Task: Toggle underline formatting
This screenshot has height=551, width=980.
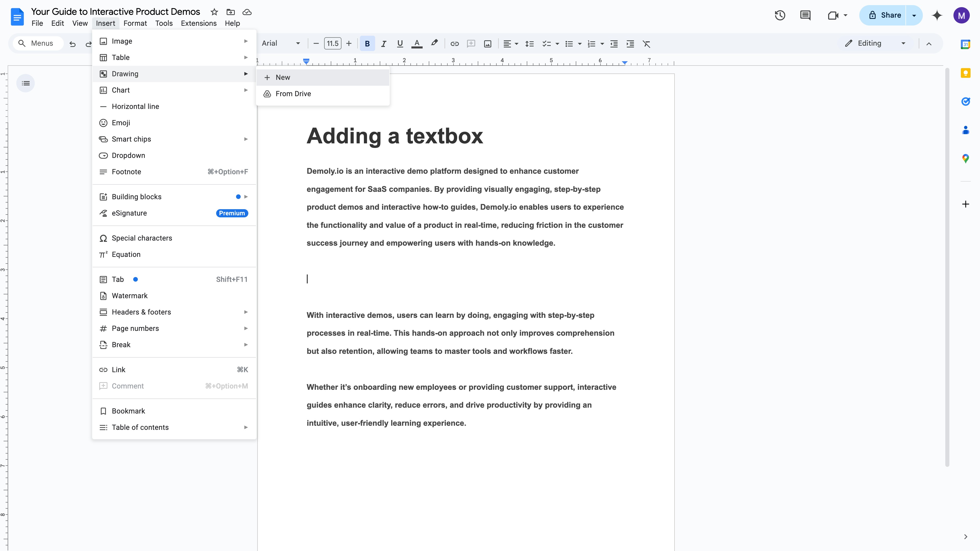Action: coord(400,44)
